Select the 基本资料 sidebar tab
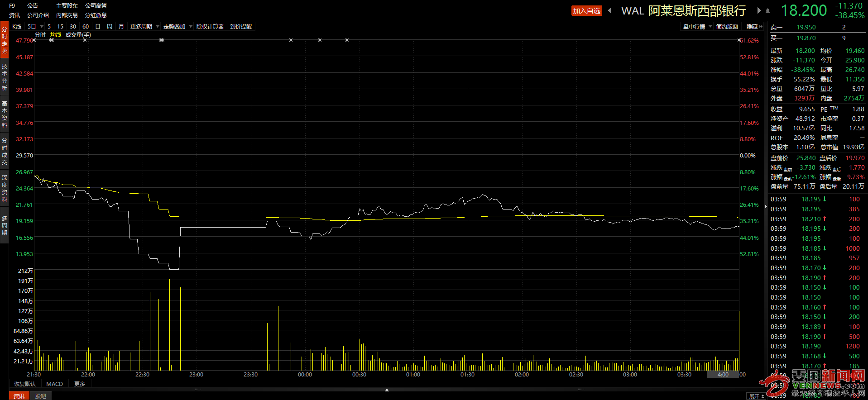Image resolution: width=868 pixels, height=400 pixels. (5, 114)
